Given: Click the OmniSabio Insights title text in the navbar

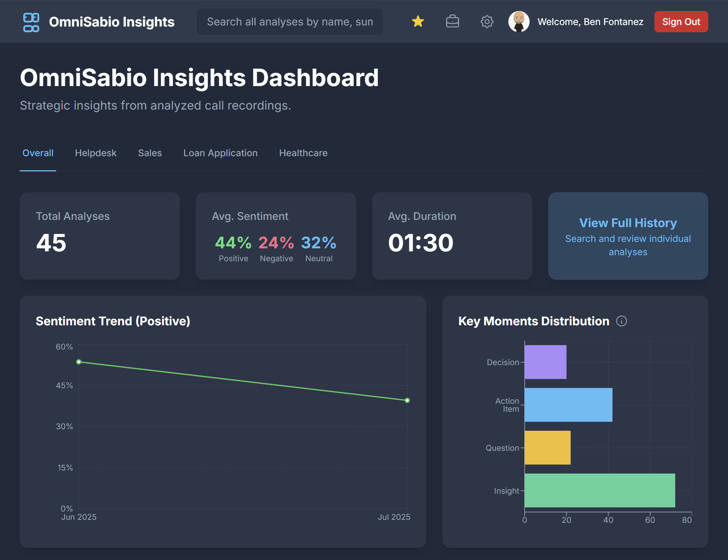Looking at the screenshot, I should (112, 22).
